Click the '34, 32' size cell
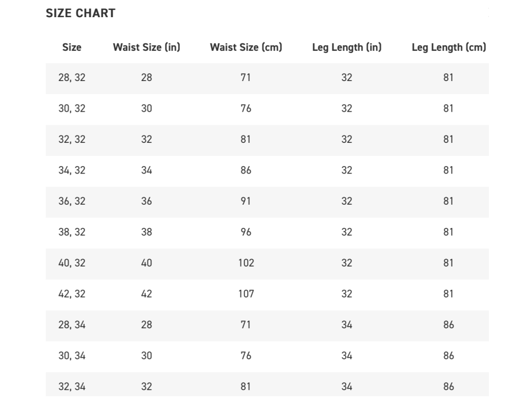 (72, 170)
